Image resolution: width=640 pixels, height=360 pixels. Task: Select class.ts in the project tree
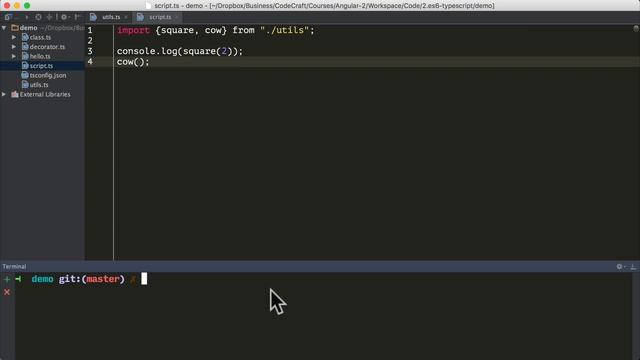40,37
